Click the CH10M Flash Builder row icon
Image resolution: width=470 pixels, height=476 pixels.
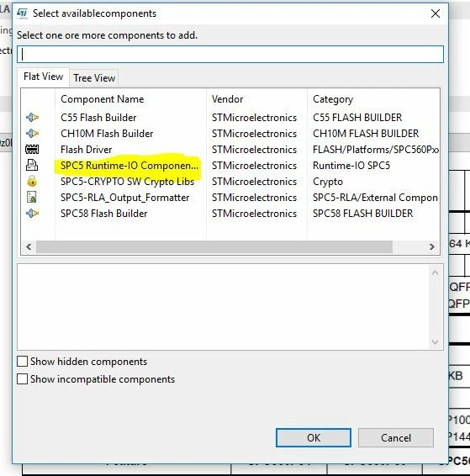(x=32, y=133)
